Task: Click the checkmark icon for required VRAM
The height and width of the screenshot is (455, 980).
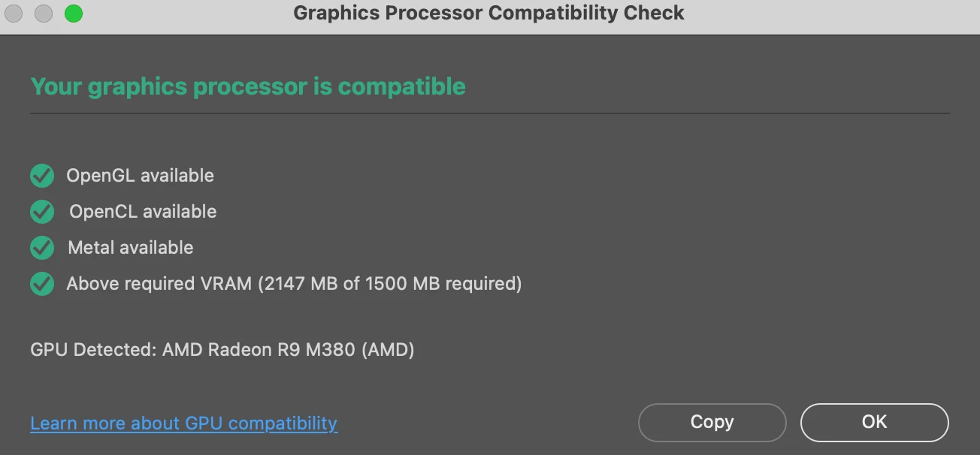Action: click(x=42, y=284)
